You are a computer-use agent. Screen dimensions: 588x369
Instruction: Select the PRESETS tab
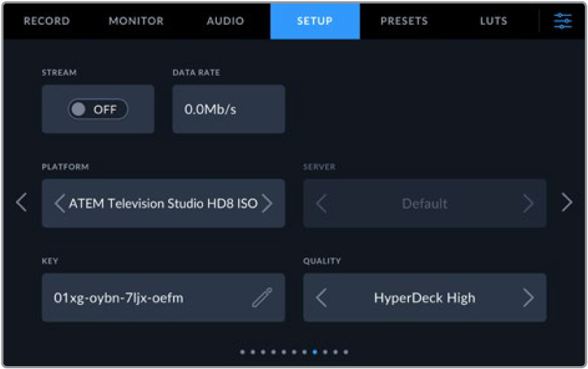pos(405,21)
